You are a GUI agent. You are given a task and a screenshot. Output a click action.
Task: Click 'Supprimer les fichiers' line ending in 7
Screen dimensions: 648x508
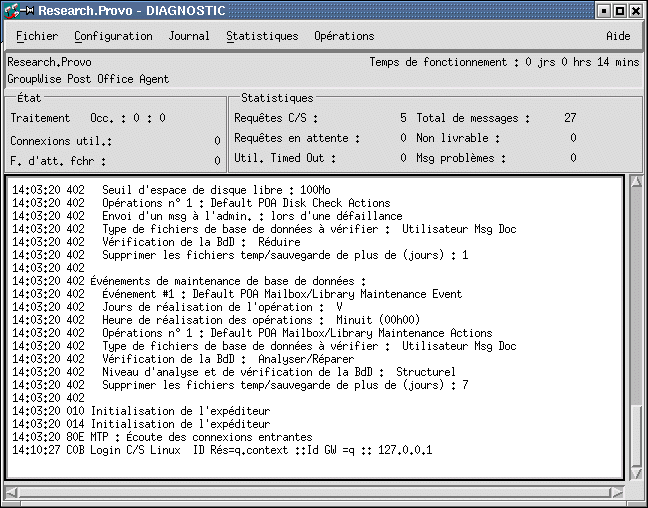(x=240, y=385)
